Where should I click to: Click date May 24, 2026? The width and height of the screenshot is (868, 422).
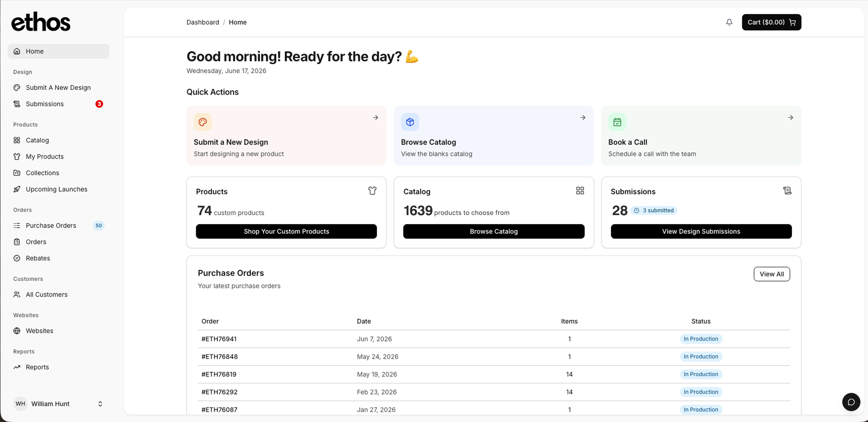pos(377,356)
